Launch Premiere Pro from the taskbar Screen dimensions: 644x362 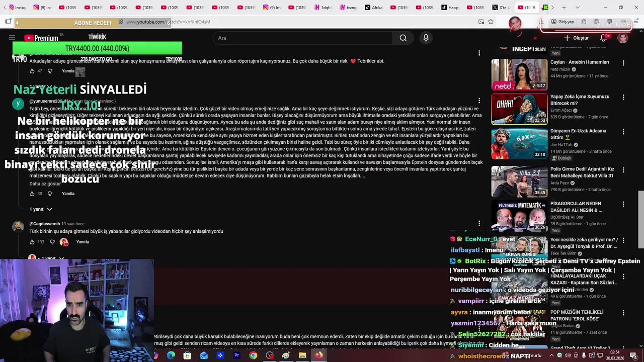pyautogui.click(x=236, y=355)
